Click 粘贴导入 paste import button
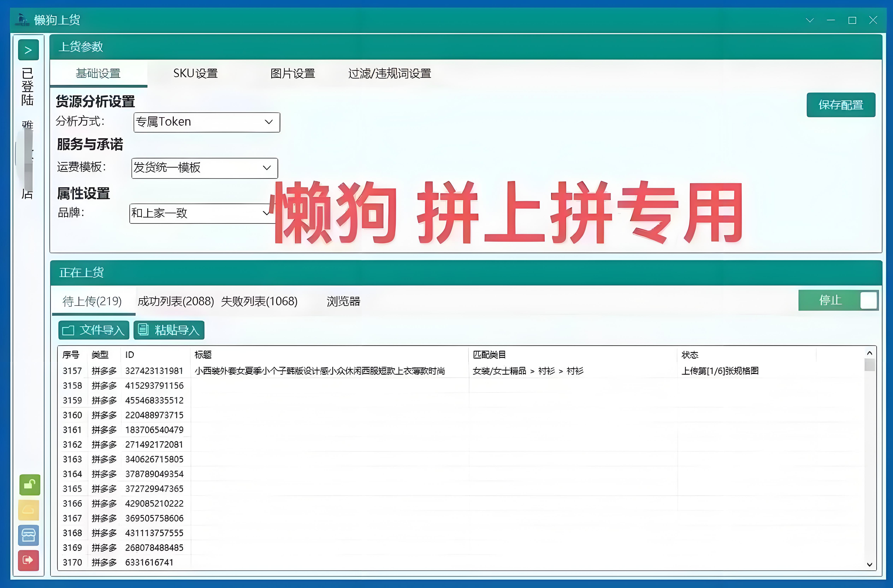Screen dimensions: 893x588 click(x=169, y=330)
